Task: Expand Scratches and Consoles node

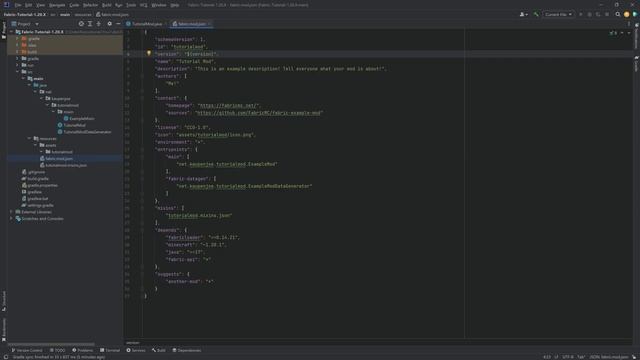Action: pos(12,218)
